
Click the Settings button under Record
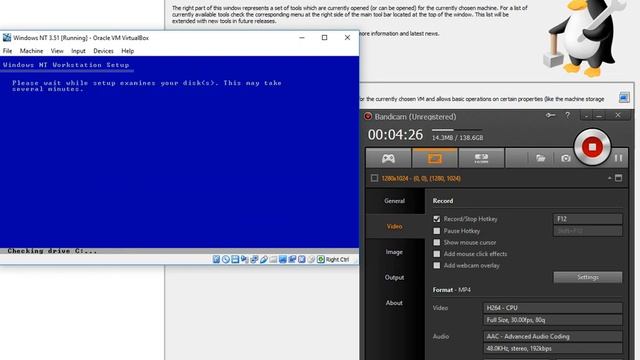(588, 277)
